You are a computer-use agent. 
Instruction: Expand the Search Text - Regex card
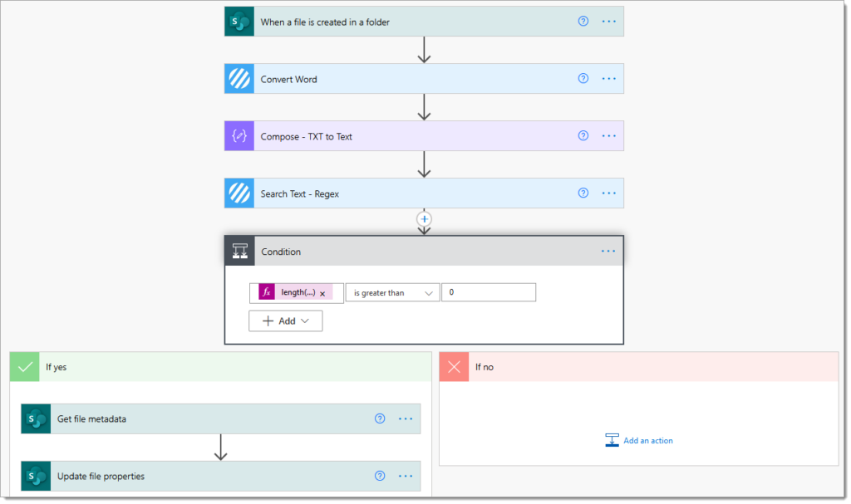click(424, 193)
